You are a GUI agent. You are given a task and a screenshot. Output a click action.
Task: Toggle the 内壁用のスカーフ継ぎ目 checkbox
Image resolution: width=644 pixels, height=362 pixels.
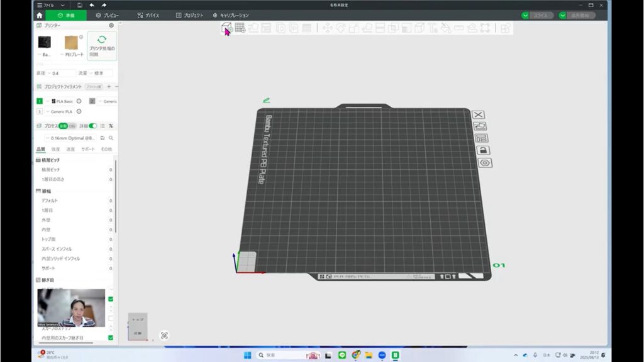coord(111,337)
